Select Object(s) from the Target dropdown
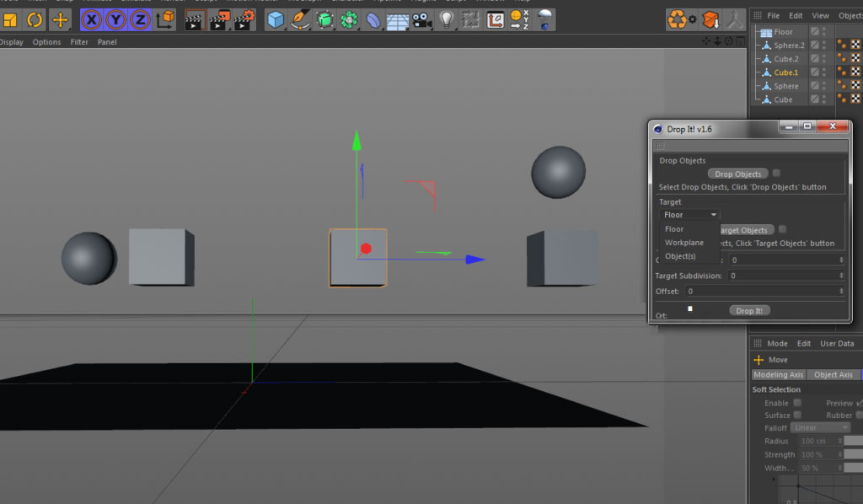 point(683,256)
